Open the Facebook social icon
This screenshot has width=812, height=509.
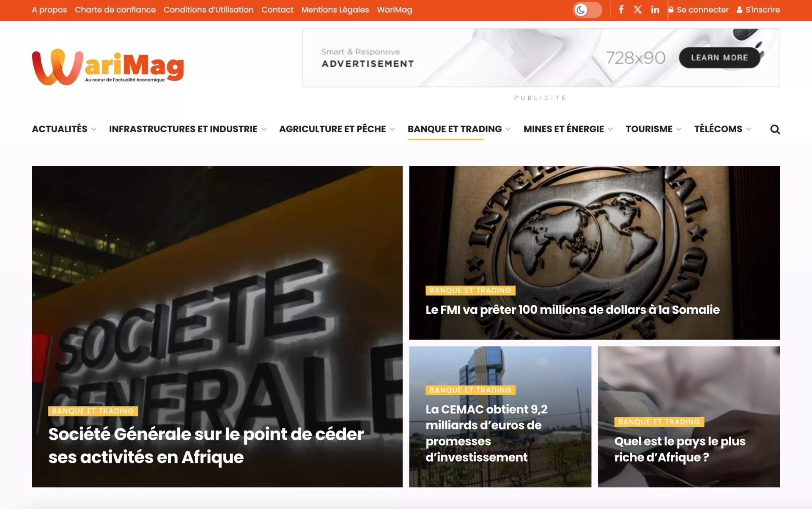(x=621, y=9)
